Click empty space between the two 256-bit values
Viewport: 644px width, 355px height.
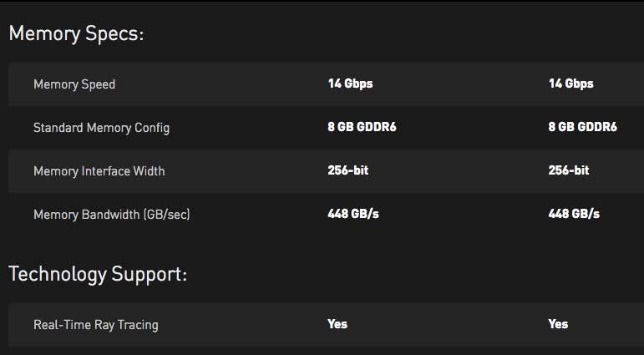[x=459, y=170]
